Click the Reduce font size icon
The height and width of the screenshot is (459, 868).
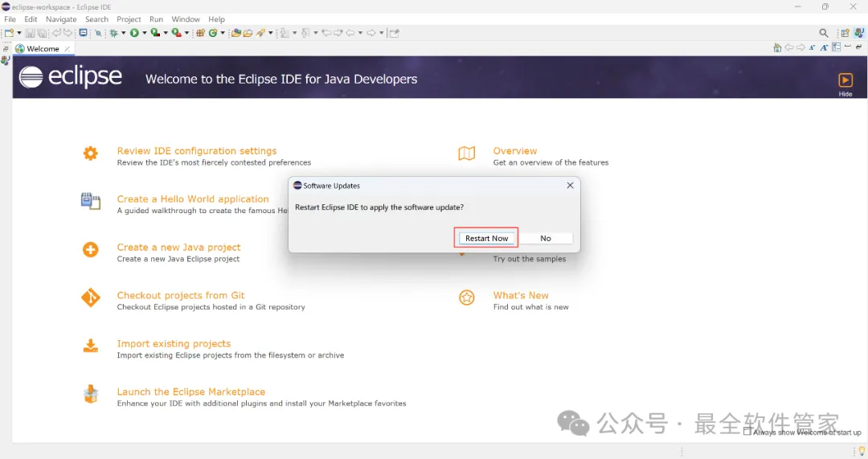point(812,47)
